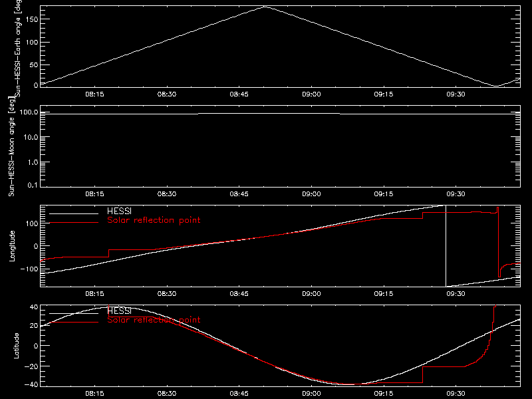This screenshot has width=532, height=399.
Task: Click the peak of the Earth angle curve
Action: pyautogui.click(x=265, y=7)
